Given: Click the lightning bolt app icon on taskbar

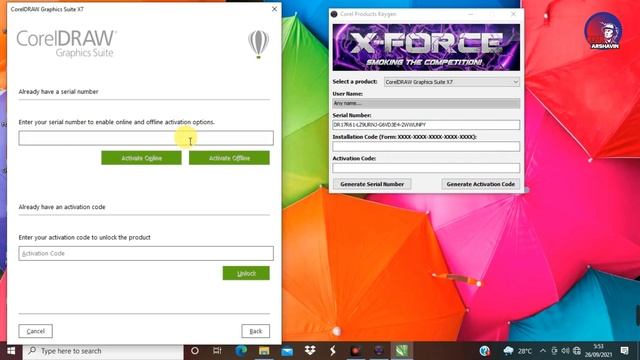Looking at the screenshot, I should point(333,351).
